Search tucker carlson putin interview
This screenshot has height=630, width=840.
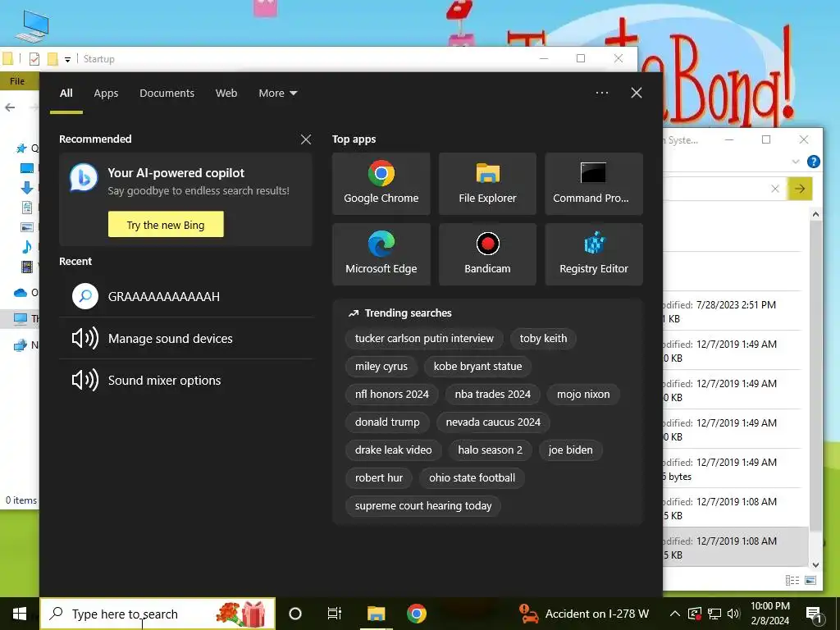(424, 338)
